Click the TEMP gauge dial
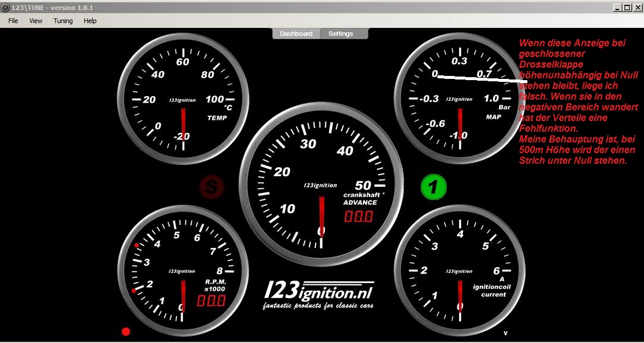 tap(182, 93)
